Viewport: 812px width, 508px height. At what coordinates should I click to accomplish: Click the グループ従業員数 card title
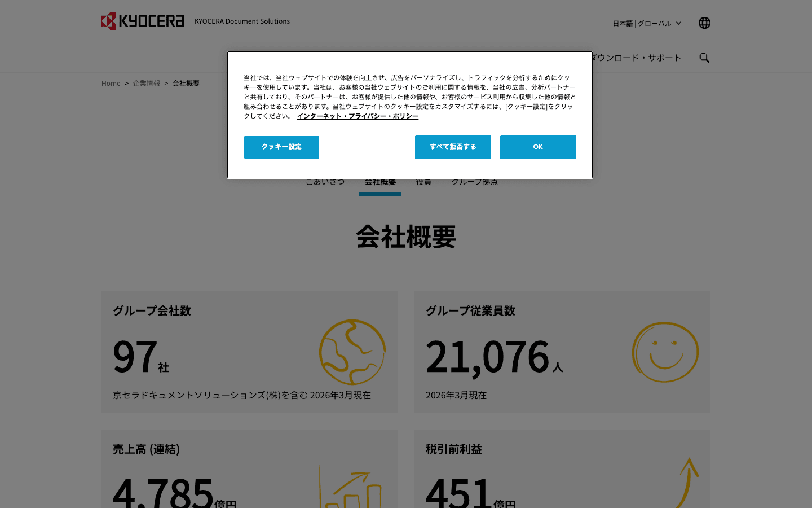pyautogui.click(x=470, y=311)
